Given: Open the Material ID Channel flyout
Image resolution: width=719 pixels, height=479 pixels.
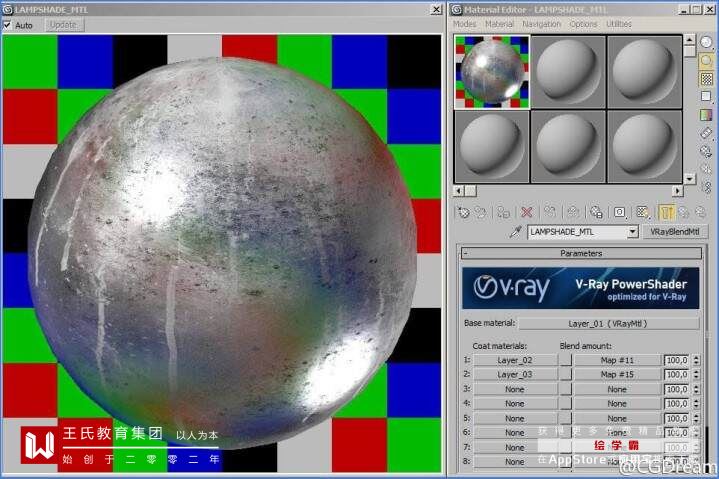Looking at the screenshot, I should click(x=619, y=212).
